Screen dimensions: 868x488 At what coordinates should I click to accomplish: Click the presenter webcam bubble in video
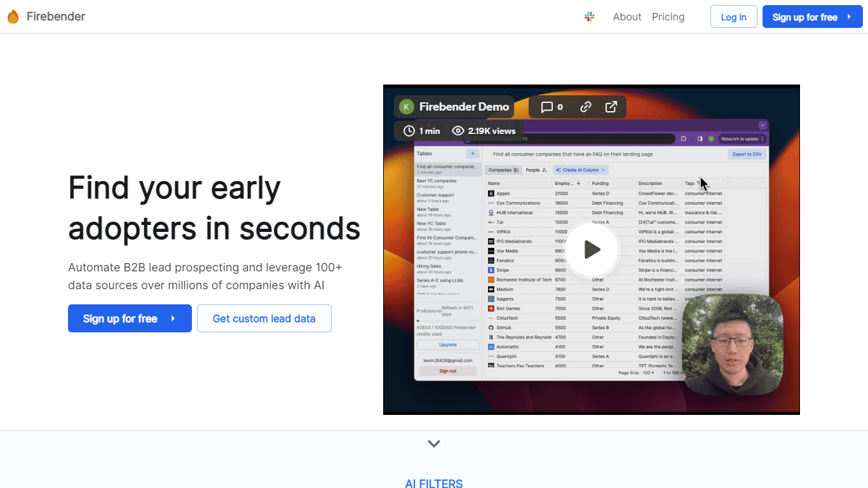pyautogui.click(x=733, y=344)
